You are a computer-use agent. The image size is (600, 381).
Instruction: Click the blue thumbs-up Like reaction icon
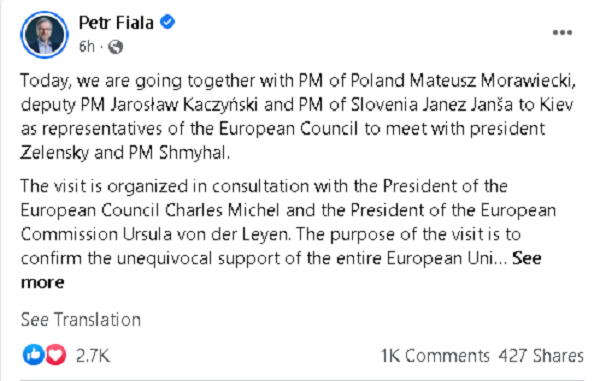tap(34, 355)
